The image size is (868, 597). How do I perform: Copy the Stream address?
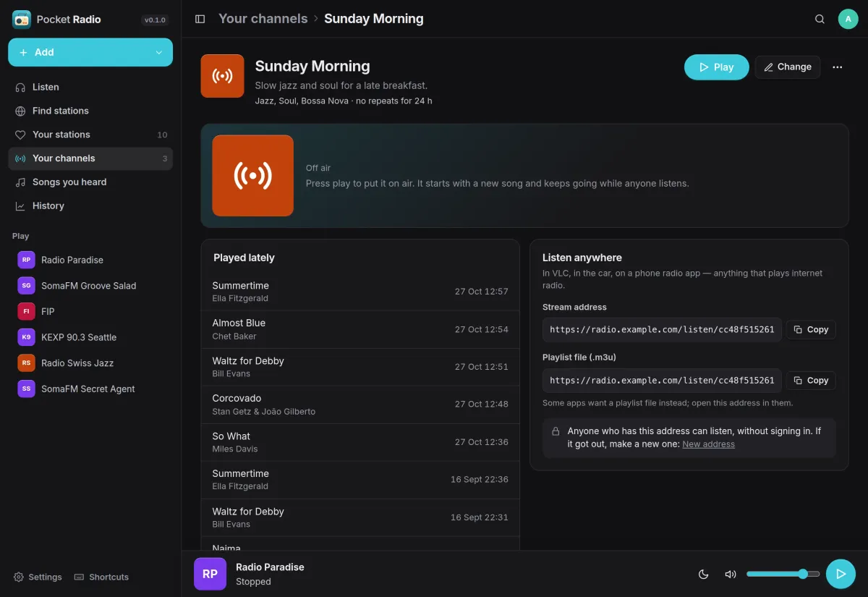coord(811,329)
